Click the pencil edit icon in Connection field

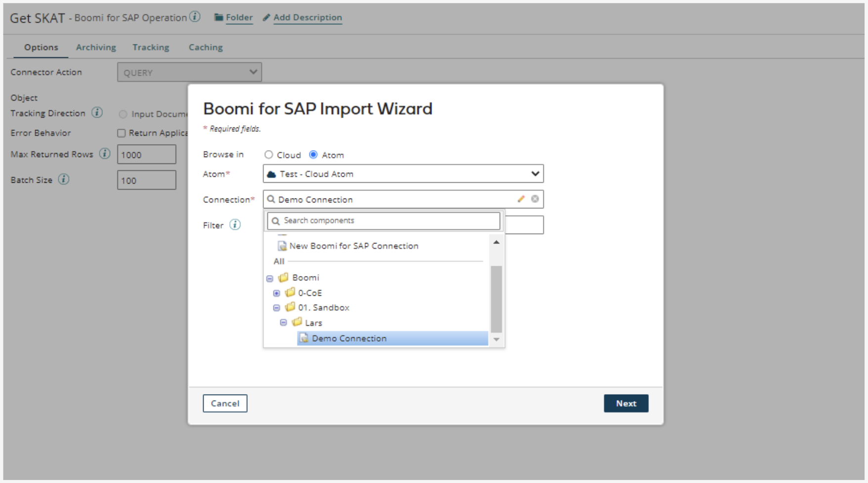tap(521, 199)
